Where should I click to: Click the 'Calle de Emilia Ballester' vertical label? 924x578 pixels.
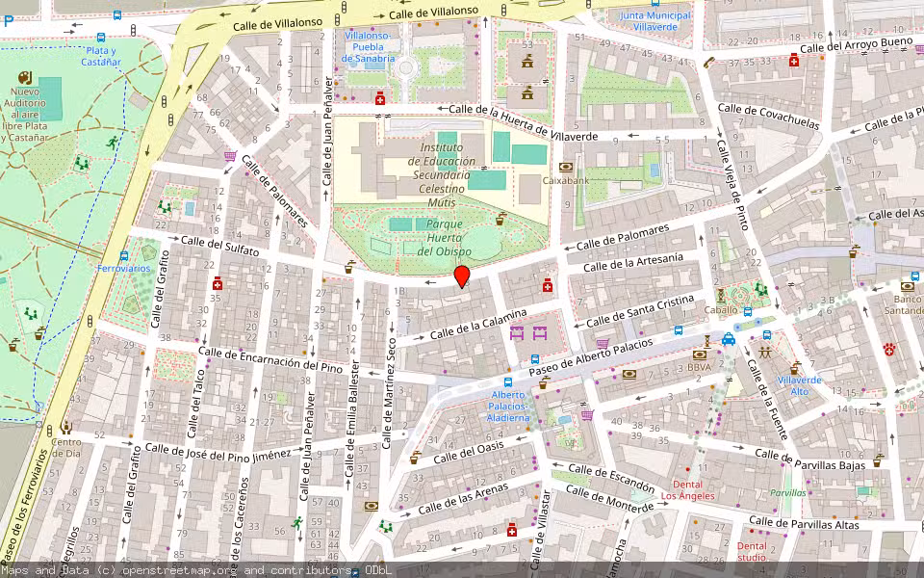tap(351, 418)
